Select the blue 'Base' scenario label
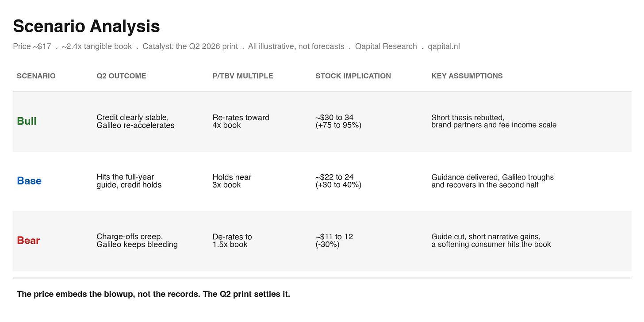Viewport: 644px width, 322px height. point(29,181)
